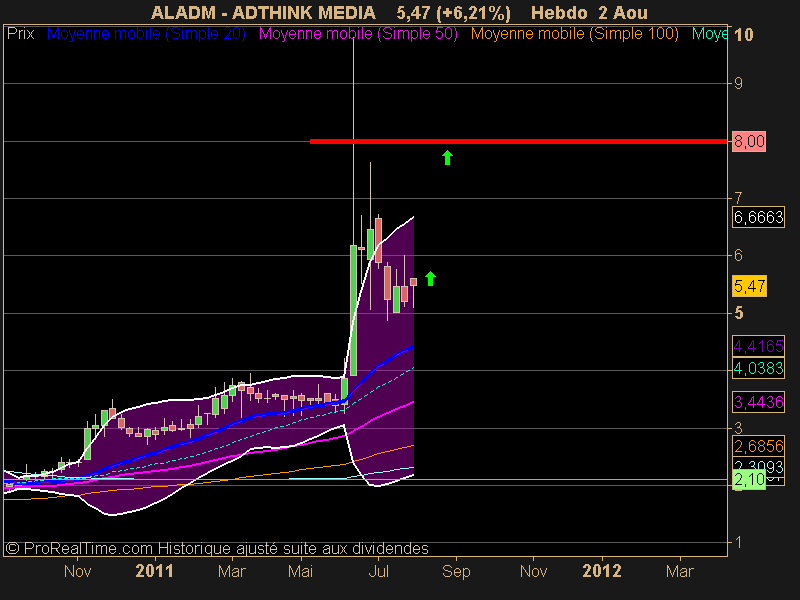
Task: Click the 6,6663 upper band value label
Action: 759,217
